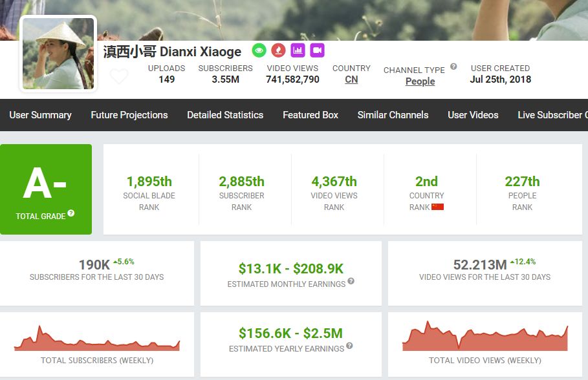Click the video views total 741,582,790
Screen dimensions: 588x380
(x=292, y=79)
